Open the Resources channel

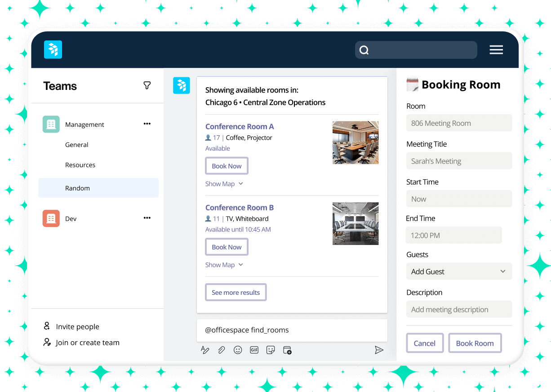coord(80,165)
